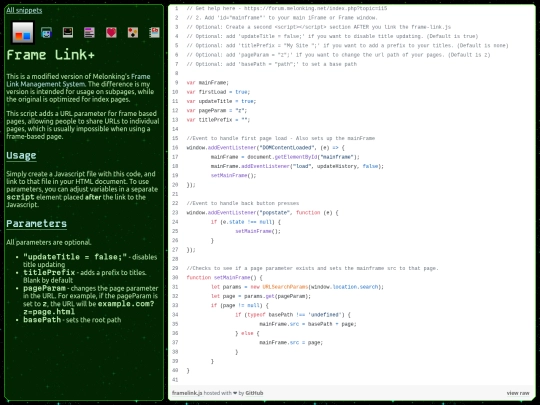Click the 'var pageParam = "z";' code line
Screen dimensions: 540x405
click(x=217, y=111)
